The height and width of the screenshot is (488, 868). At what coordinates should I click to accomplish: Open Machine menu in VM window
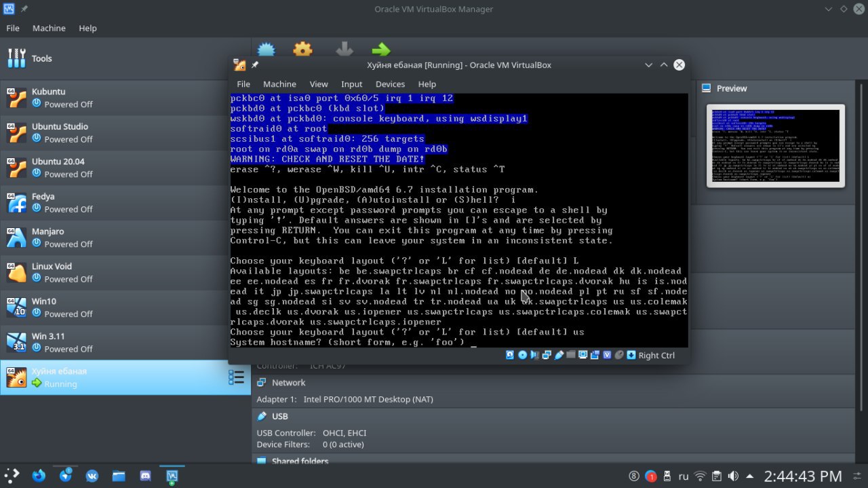point(279,84)
